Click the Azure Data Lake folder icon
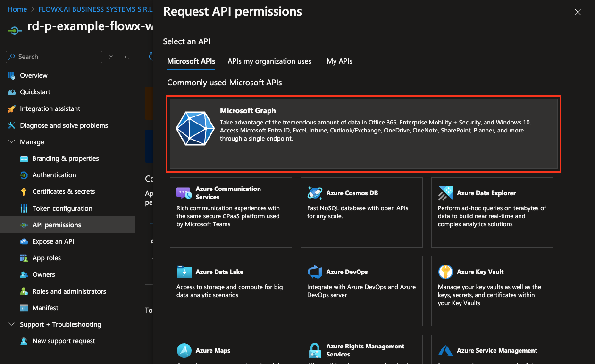The image size is (595, 364). tap(184, 272)
